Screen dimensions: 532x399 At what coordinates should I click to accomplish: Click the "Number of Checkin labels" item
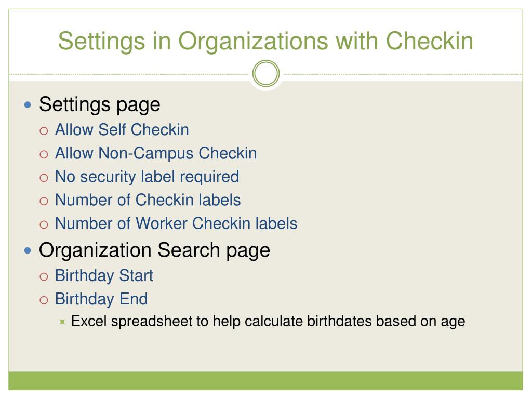(148, 200)
